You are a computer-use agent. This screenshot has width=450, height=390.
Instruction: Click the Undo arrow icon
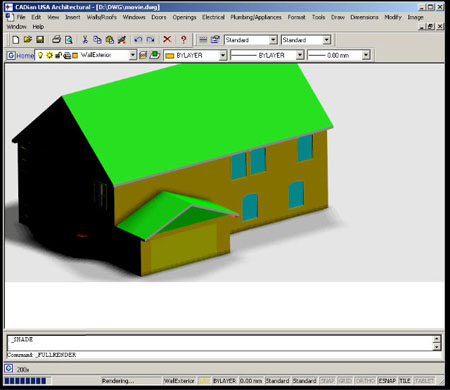pos(138,40)
